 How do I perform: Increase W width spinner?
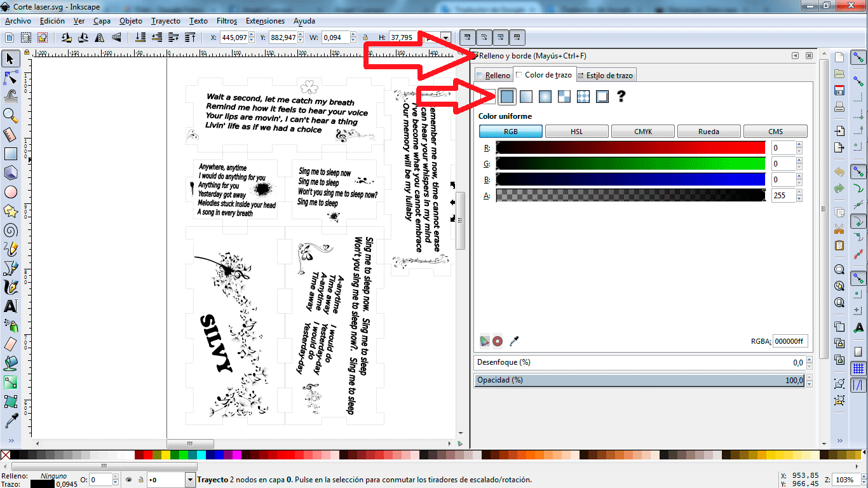coord(353,35)
